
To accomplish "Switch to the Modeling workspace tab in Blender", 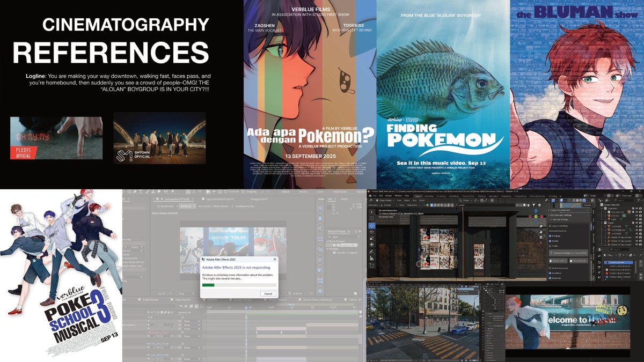I will point(429,196).
